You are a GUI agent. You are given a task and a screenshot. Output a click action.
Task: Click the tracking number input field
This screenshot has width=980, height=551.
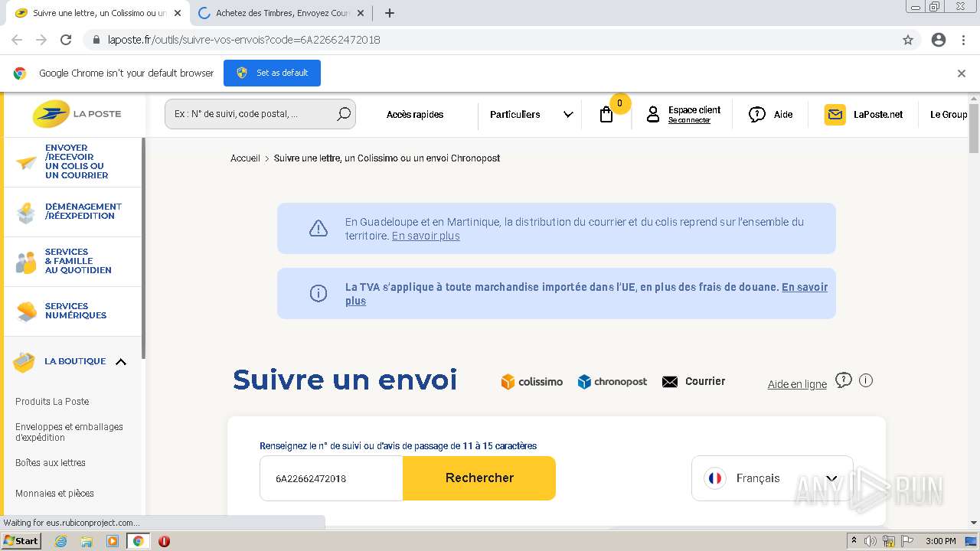point(331,478)
